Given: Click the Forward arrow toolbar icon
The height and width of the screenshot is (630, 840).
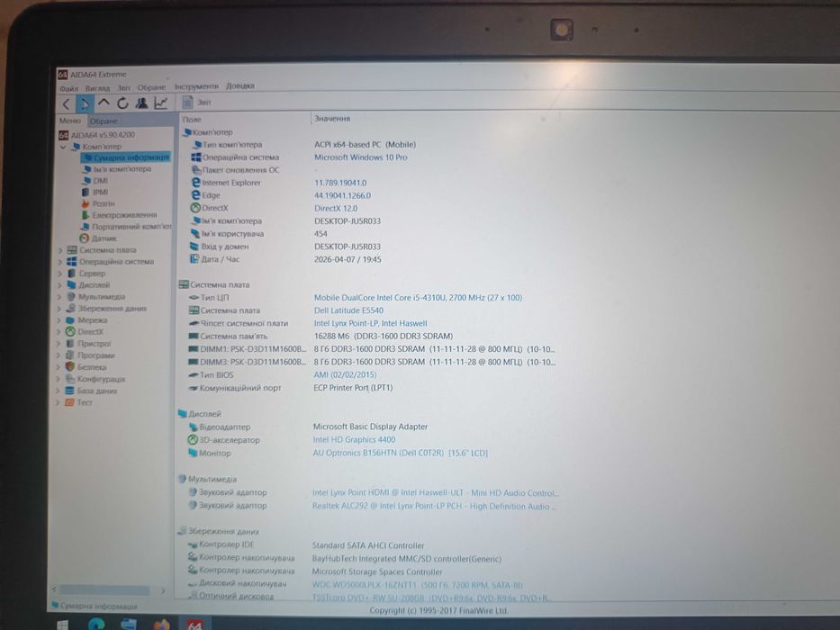Looking at the screenshot, I should (x=84, y=103).
